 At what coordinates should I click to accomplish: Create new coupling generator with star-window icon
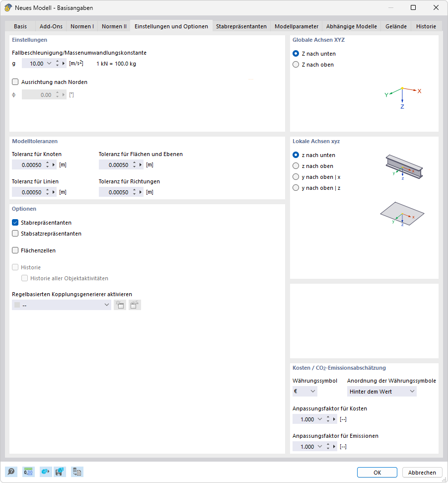(120, 305)
